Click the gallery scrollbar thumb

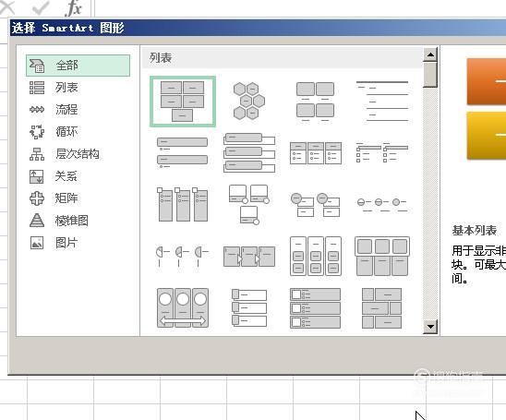(430, 75)
